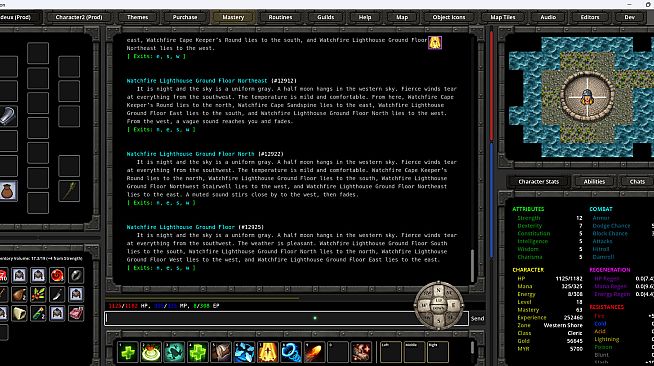The image size is (654, 366).
Task: Click the character on the minimap
Action: (587, 97)
